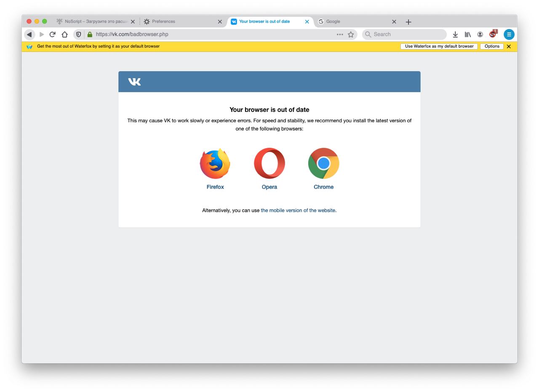Open page actions three-dots menu
The image size is (539, 392).
(340, 35)
